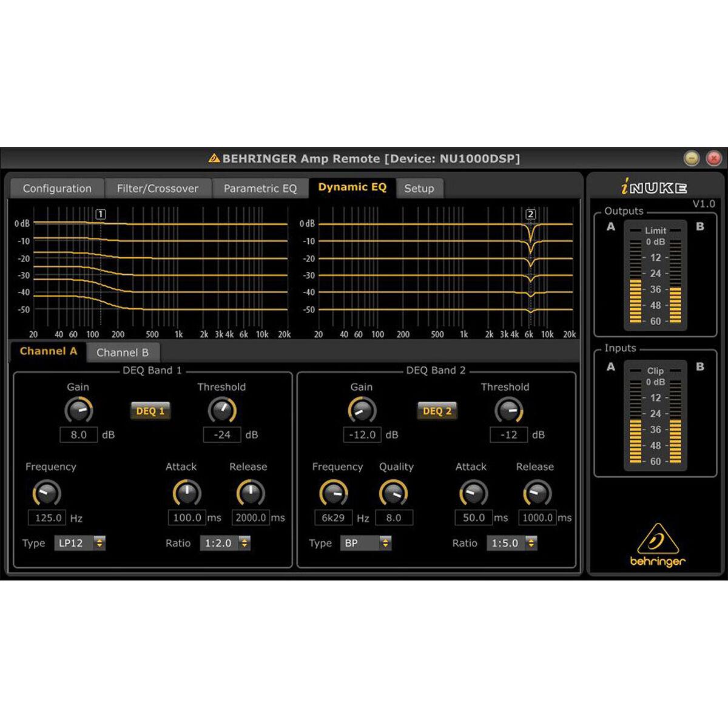Click the Band 2 threshold field showing -12

point(509,434)
